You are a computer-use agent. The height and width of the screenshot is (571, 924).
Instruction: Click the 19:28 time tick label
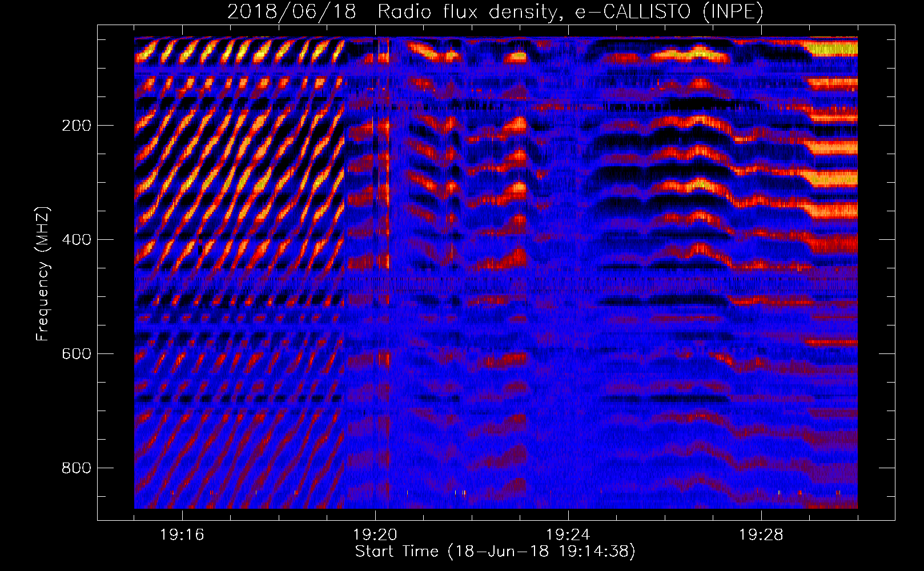tap(761, 535)
